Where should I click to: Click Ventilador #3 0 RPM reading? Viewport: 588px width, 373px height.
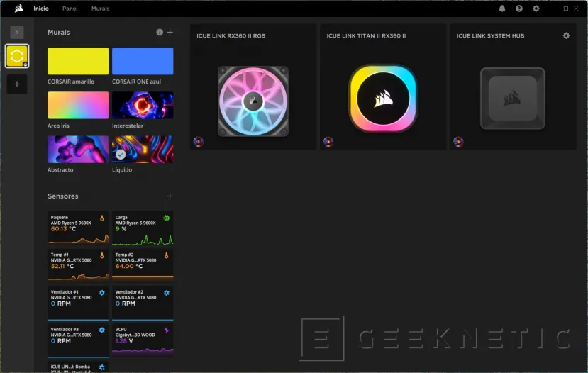[x=61, y=341]
